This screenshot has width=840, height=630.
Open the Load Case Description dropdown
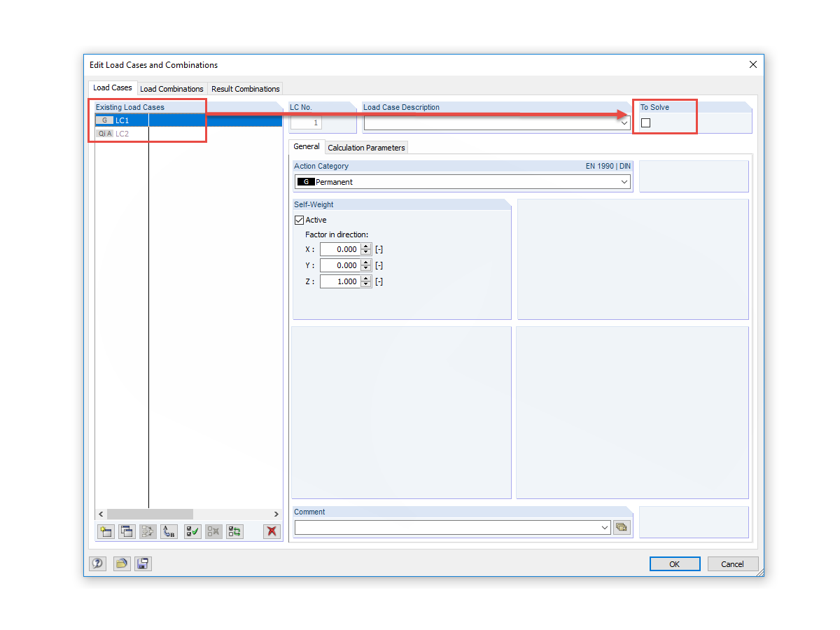pyautogui.click(x=624, y=122)
